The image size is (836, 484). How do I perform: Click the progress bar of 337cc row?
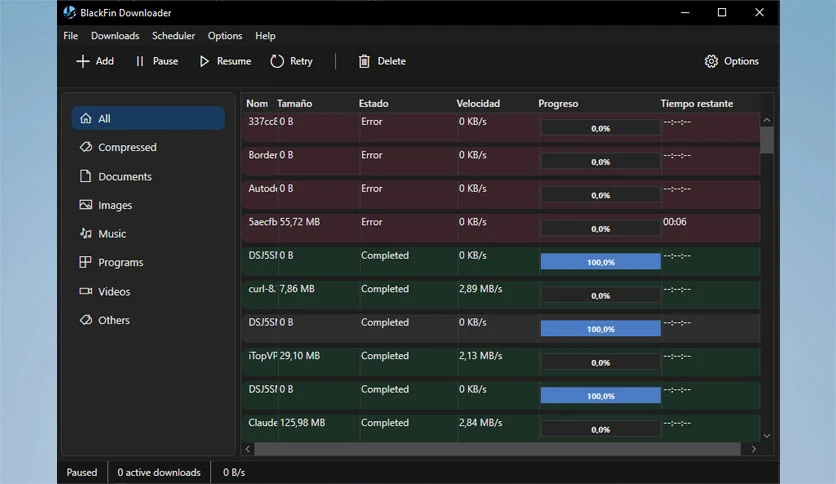600,128
